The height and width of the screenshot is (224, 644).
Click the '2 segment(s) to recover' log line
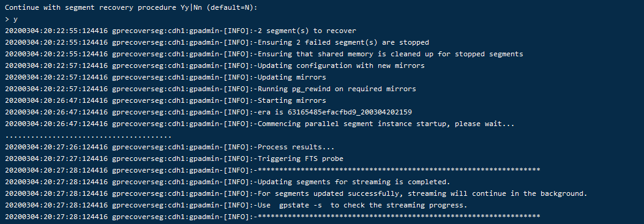click(x=181, y=31)
